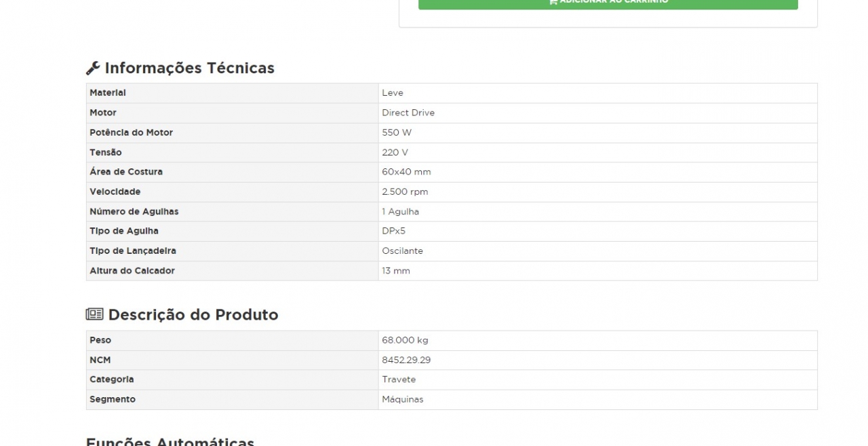Click the Direct Drive motor value
This screenshot has width=868, height=446.
[408, 113]
